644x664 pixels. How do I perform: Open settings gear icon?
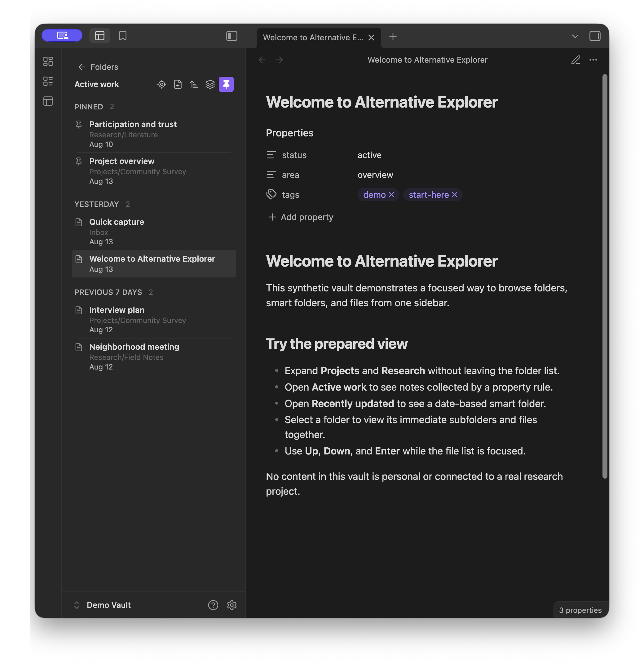[x=232, y=605]
